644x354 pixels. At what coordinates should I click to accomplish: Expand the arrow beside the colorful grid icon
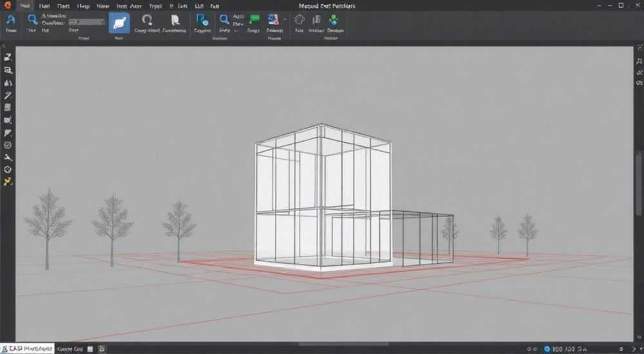pos(285,19)
